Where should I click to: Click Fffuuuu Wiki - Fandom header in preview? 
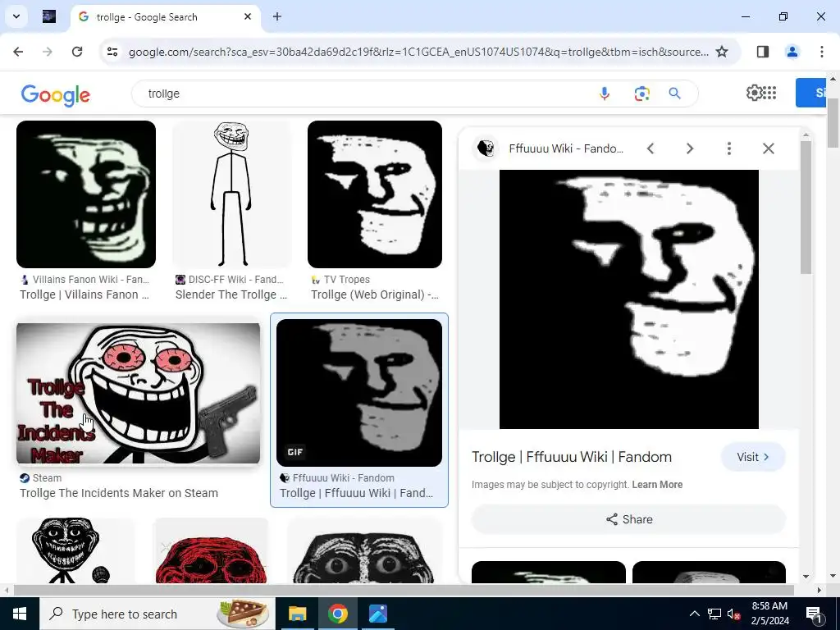click(566, 148)
